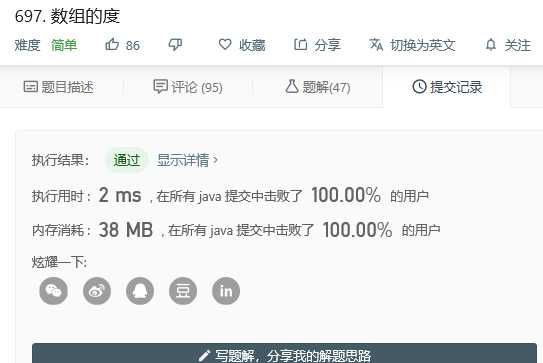Click the difficulty value 简单
543x363 pixels.
[x=64, y=45]
